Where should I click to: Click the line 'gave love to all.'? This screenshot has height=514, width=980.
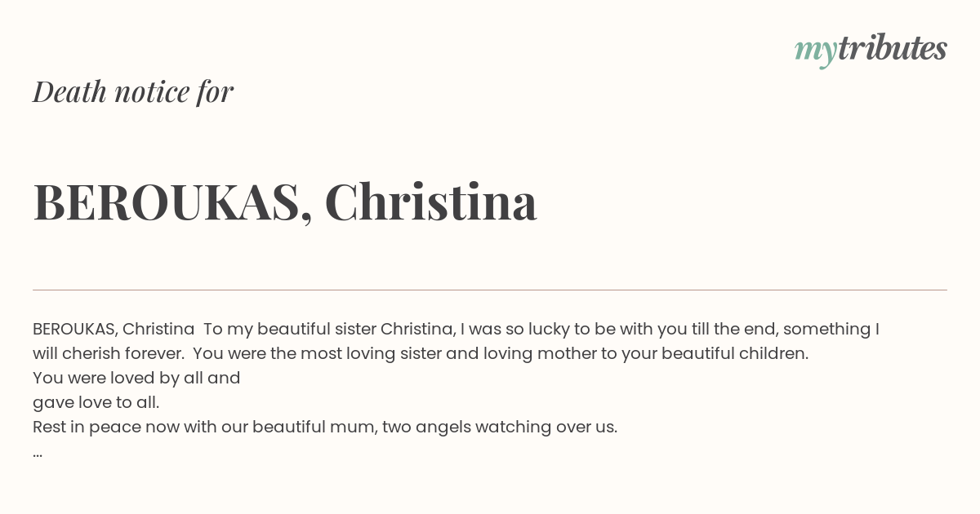(96, 402)
